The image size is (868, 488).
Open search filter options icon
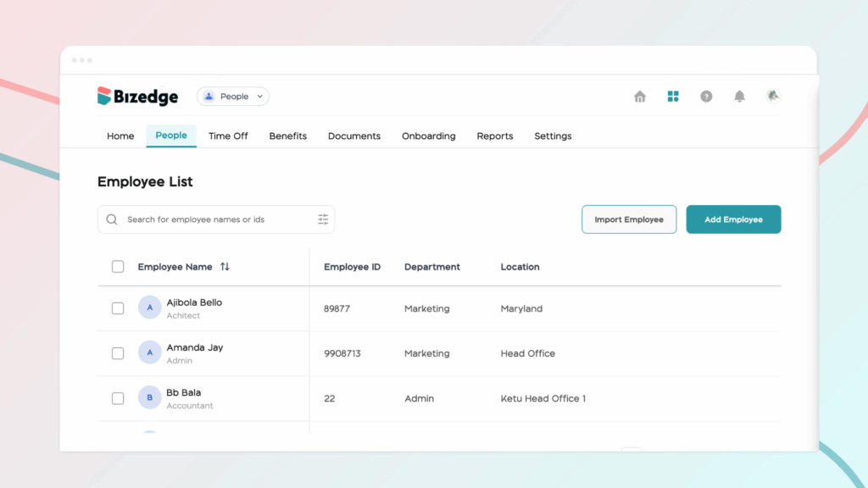tap(323, 219)
